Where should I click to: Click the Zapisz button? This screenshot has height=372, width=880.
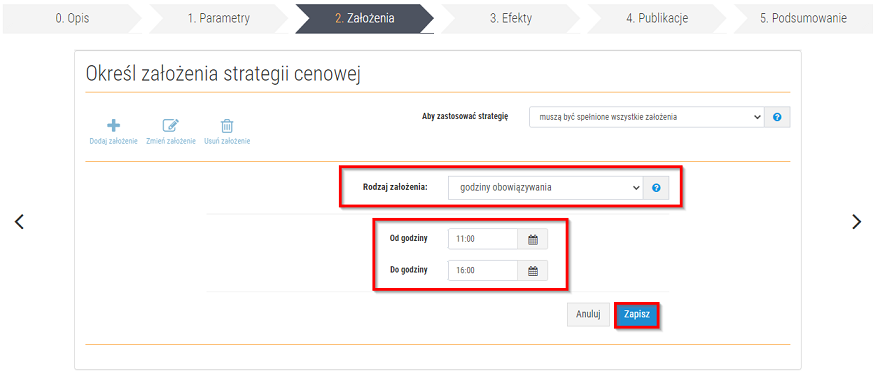tap(636, 315)
